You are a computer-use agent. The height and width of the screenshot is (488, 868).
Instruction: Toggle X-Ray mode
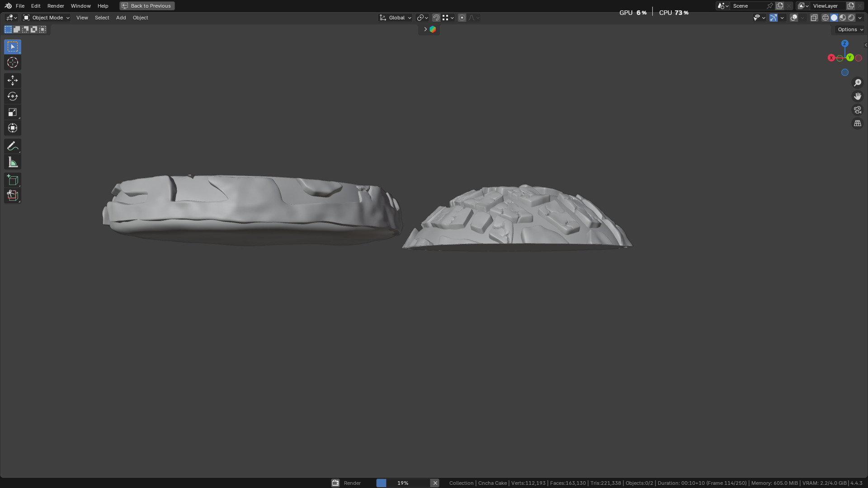click(x=814, y=18)
